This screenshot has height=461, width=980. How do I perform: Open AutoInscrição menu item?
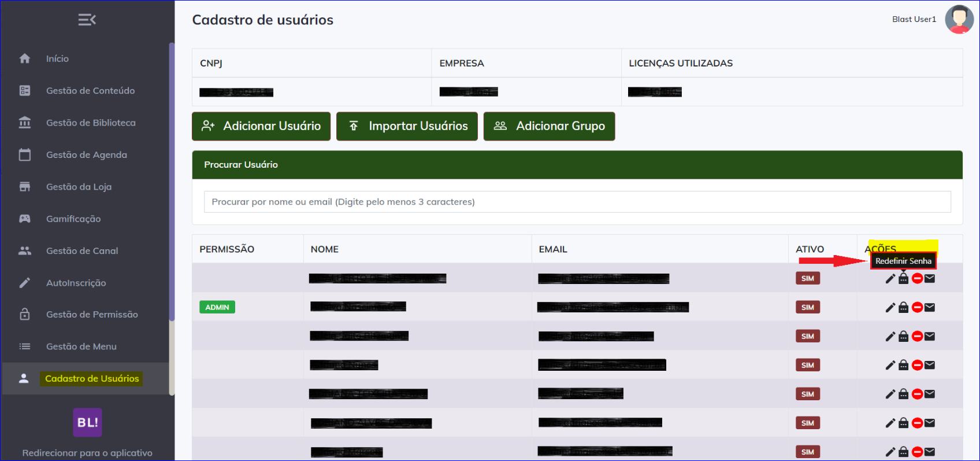coord(86,283)
